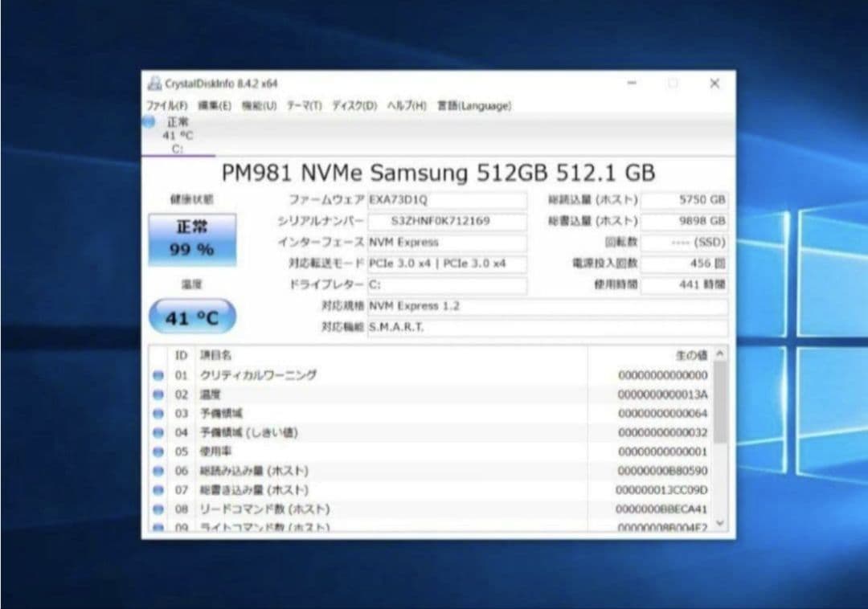Open the ヘルプ(H) menu
This screenshot has width=868, height=609.
[x=407, y=105]
